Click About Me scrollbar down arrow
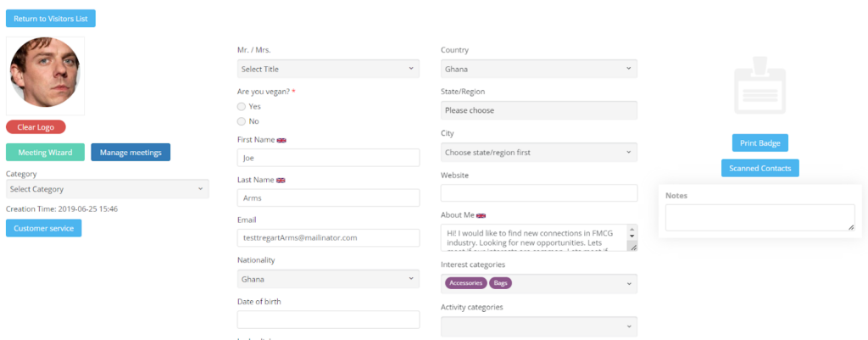Screen dimensions: 868x340 pos(632,236)
